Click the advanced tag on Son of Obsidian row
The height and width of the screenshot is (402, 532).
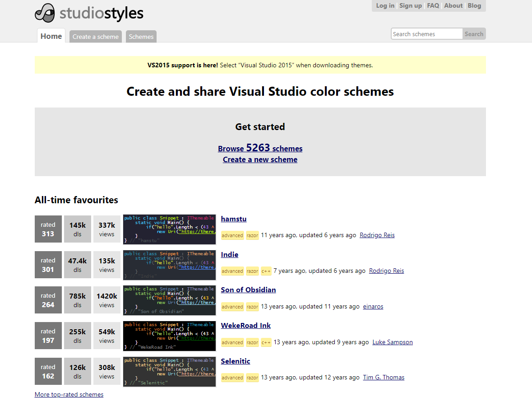232,307
